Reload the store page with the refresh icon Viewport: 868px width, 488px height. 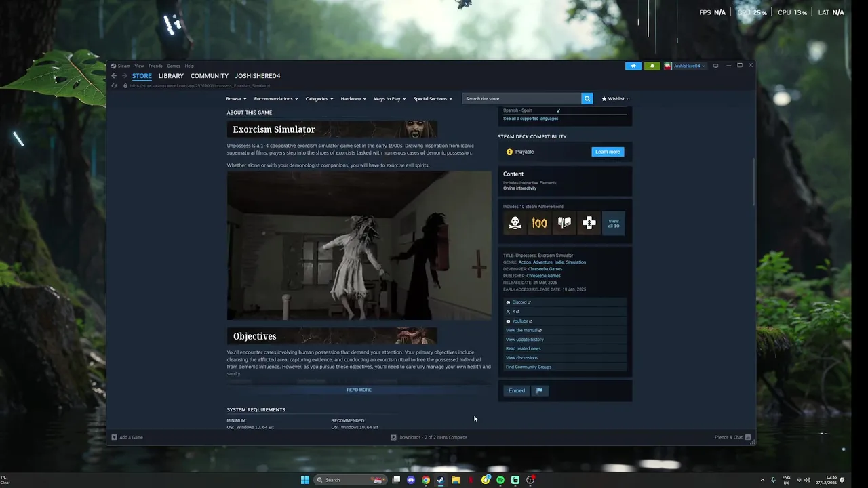click(x=114, y=85)
